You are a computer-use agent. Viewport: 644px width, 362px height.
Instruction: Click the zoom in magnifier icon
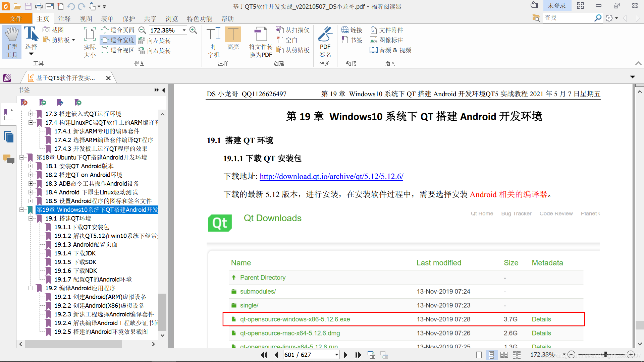click(x=193, y=30)
